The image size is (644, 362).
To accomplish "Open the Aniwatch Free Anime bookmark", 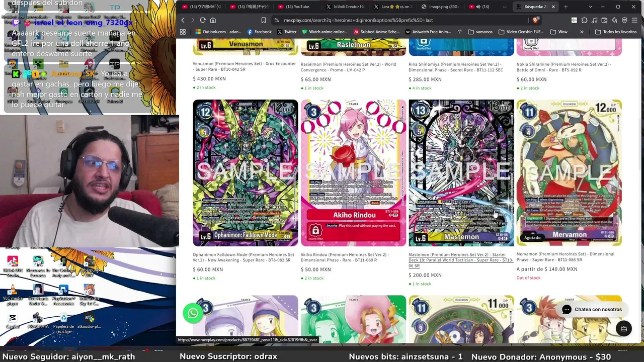I will pos(427,32).
